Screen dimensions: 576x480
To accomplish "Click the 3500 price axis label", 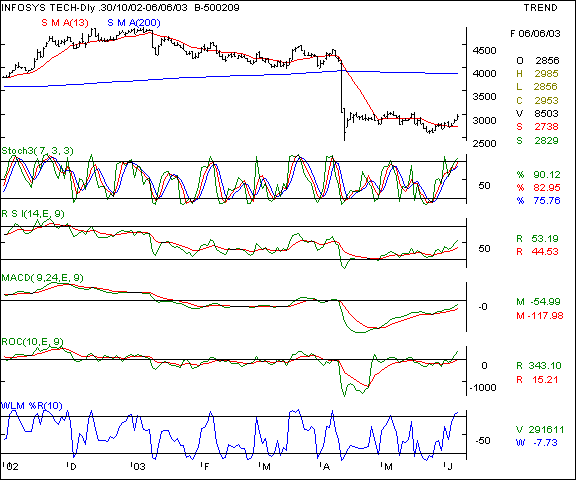I will (x=484, y=97).
